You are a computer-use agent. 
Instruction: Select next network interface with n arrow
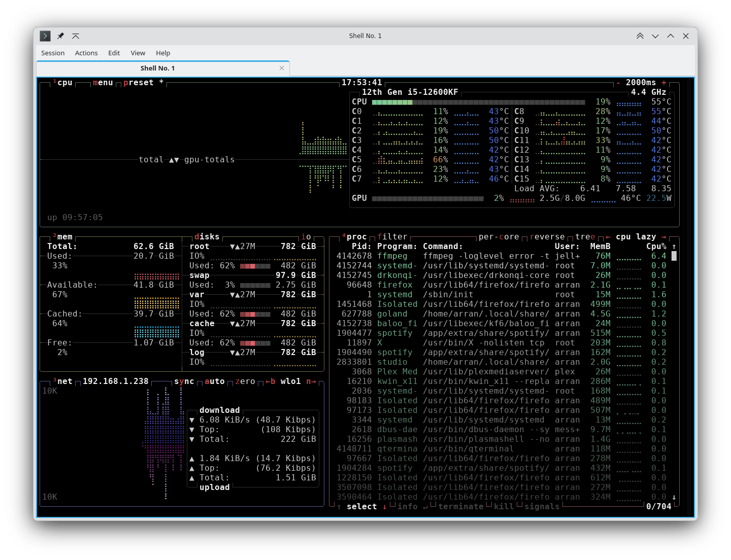311,381
